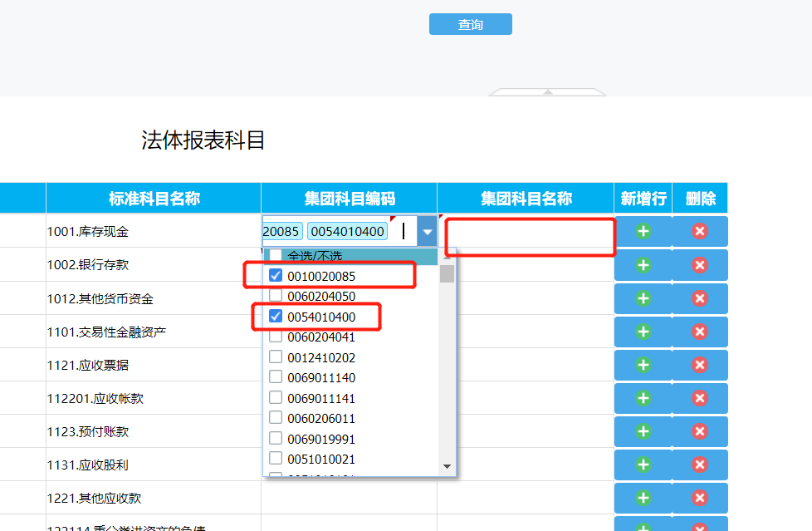Click the 集团科目编码 column header

[x=350, y=198]
